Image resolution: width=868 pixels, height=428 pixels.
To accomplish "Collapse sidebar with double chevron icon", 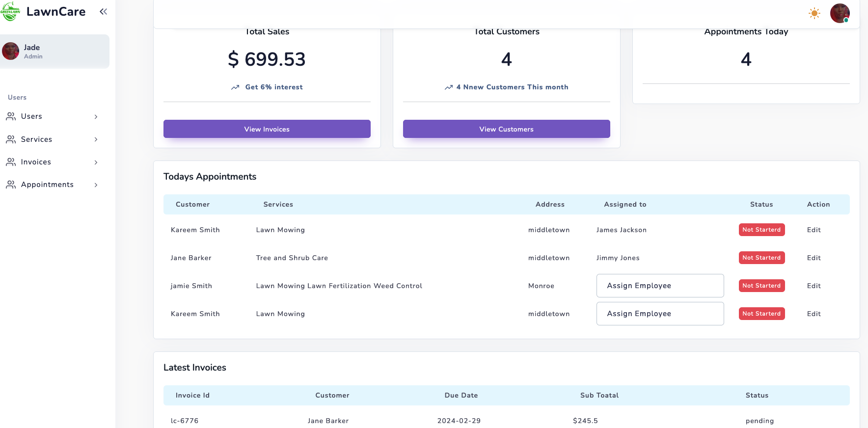I will click(x=103, y=12).
